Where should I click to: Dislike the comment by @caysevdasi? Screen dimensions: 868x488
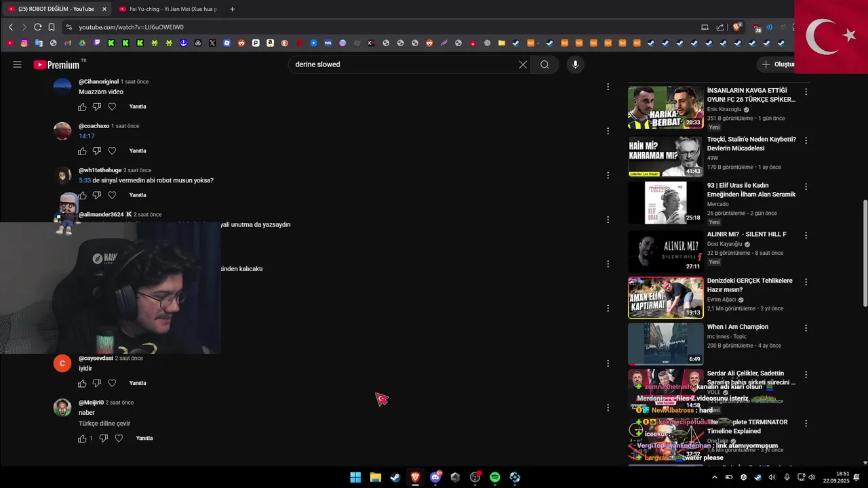click(x=97, y=383)
